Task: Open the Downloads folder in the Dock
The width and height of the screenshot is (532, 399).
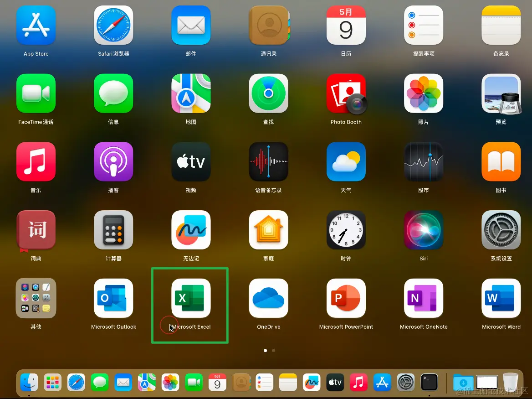Action: [463, 383]
